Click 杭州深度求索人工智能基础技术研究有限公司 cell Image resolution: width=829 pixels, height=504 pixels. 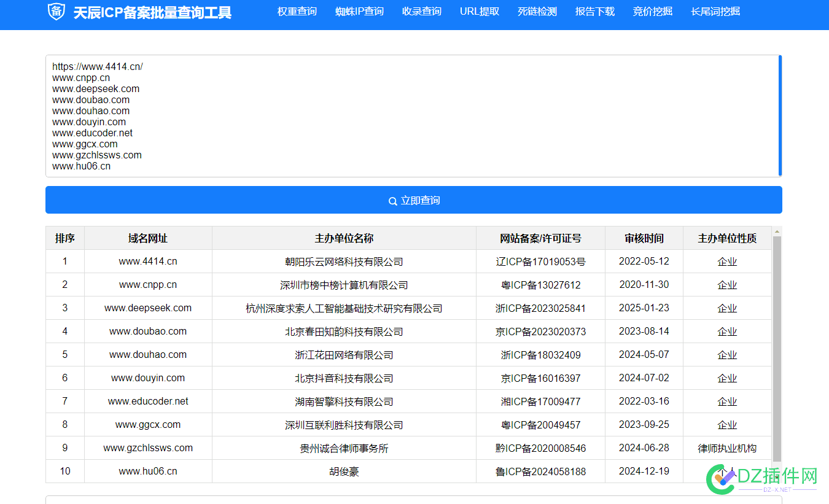[x=344, y=308]
